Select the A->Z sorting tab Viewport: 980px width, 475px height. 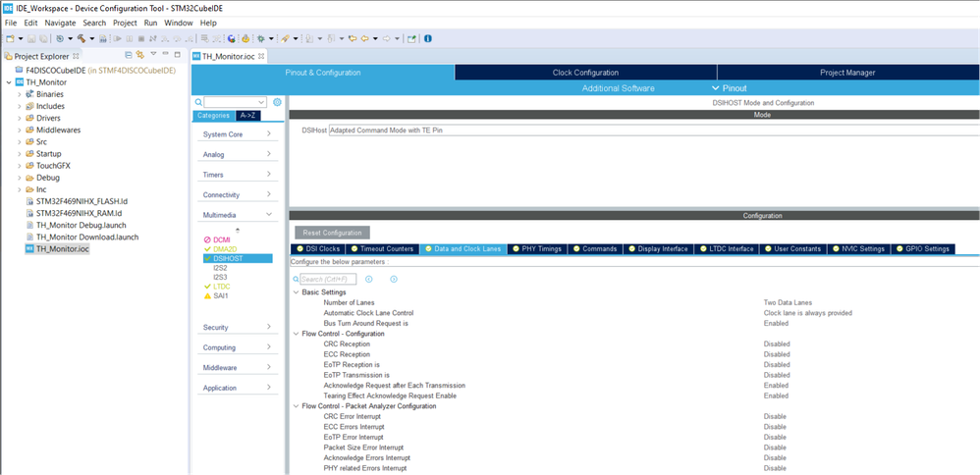[x=249, y=116]
